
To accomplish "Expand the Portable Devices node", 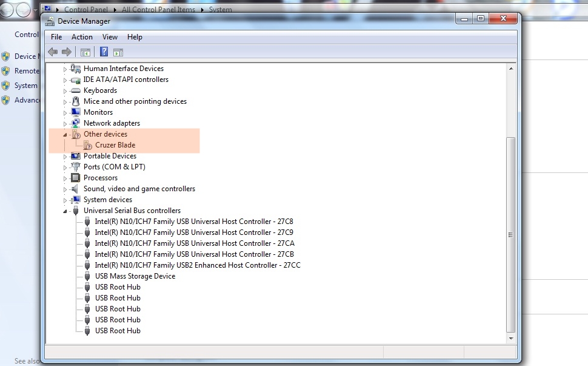I will pyautogui.click(x=65, y=156).
